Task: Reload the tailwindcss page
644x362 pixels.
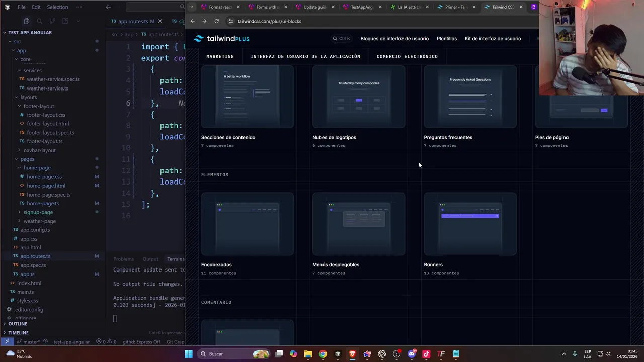Action: tap(216, 21)
